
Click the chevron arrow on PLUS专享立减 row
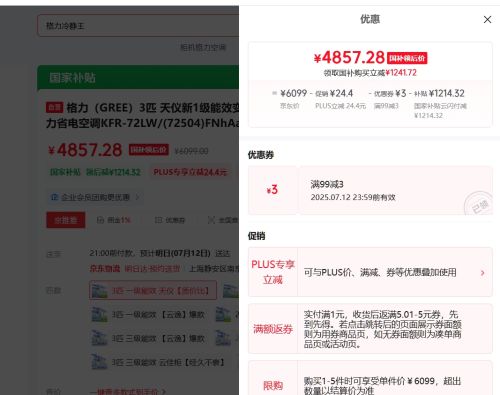482,273
